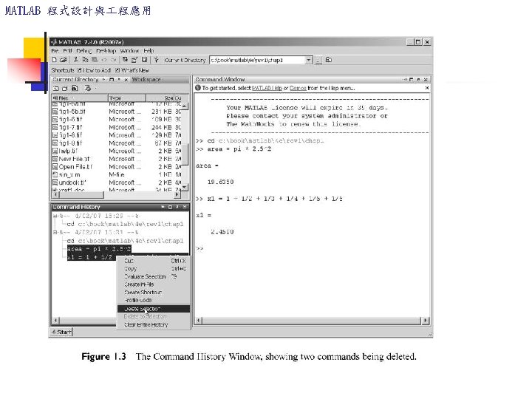Choose Clear Entire History in the context menu
Image resolution: width=532 pixels, height=399 pixels.
pyautogui.click(x=154, y=324)
